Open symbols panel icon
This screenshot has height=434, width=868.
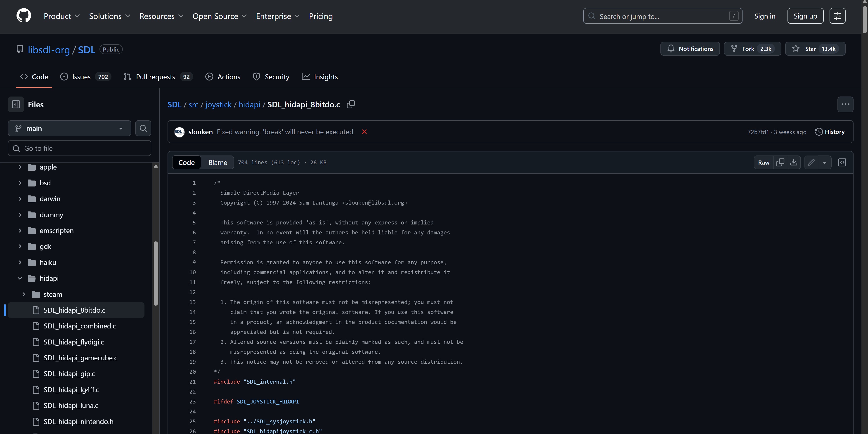[x=842, y=163]
